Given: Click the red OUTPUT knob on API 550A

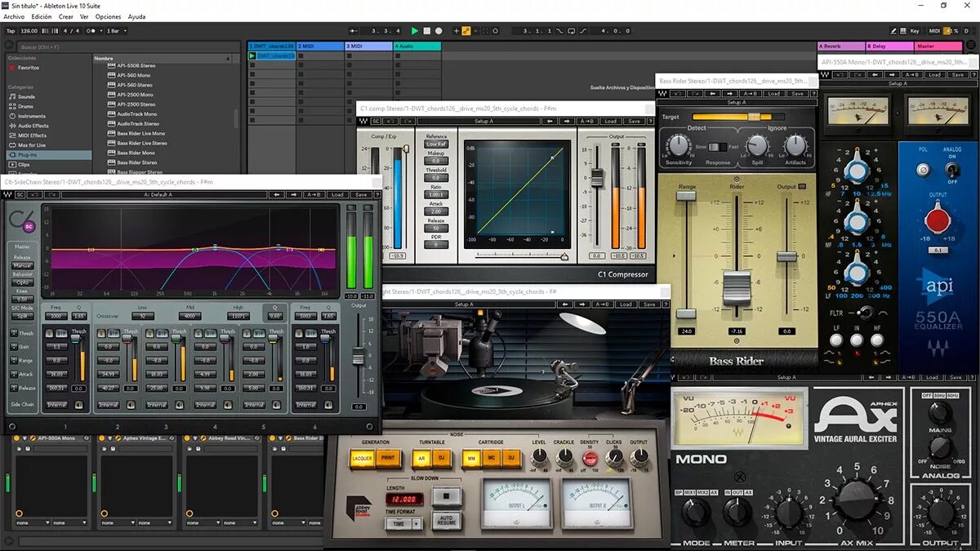Looking at the screenshot, I should 937,221.
